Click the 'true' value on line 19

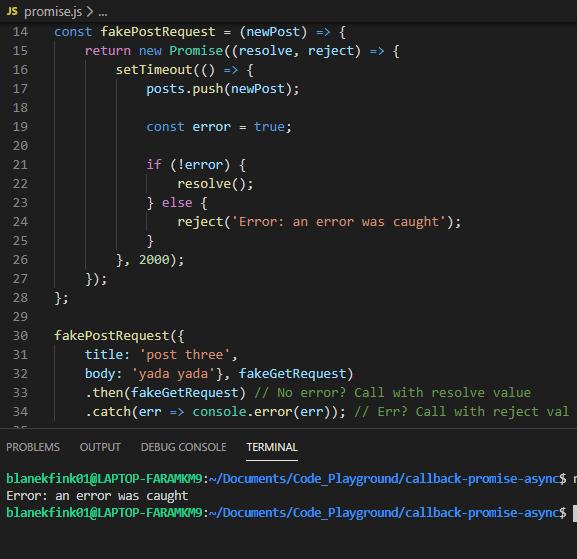point(269,127)
